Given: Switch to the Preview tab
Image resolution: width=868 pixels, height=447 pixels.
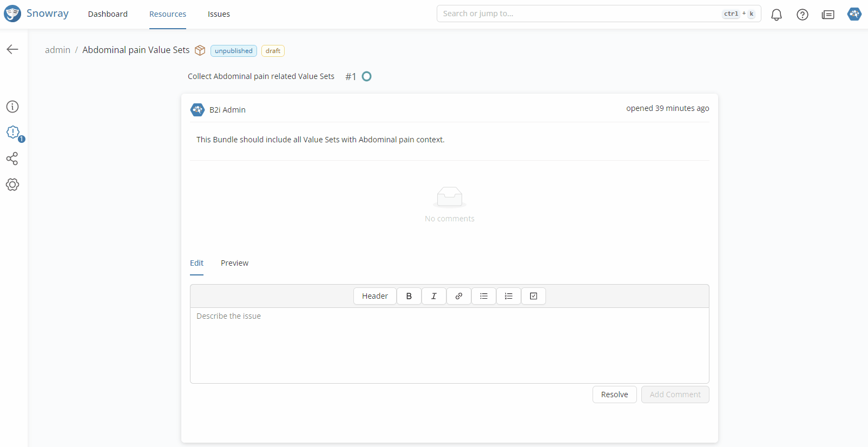Looking at the screenshot, I should (x=234, y=263).
